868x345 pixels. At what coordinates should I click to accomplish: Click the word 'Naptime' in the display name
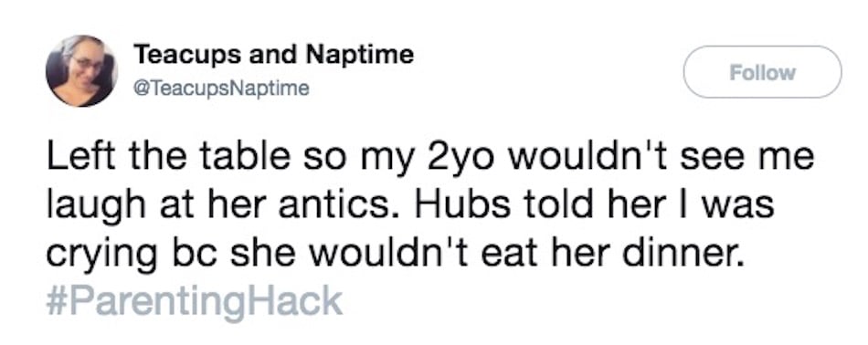click(x=360, y=54)
